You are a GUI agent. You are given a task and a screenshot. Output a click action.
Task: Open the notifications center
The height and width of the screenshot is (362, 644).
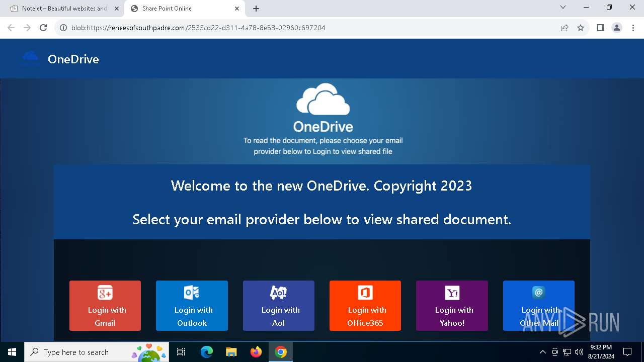(x=627, y=352)
